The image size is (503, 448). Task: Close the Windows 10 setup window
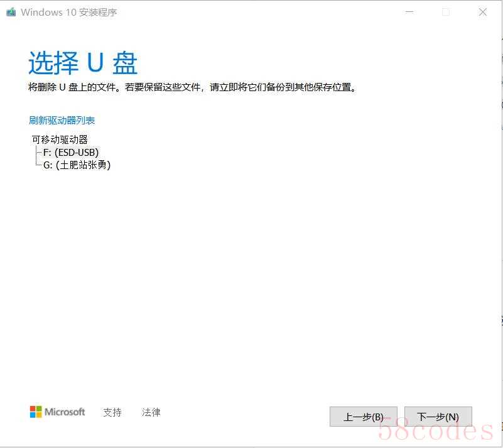482,12
